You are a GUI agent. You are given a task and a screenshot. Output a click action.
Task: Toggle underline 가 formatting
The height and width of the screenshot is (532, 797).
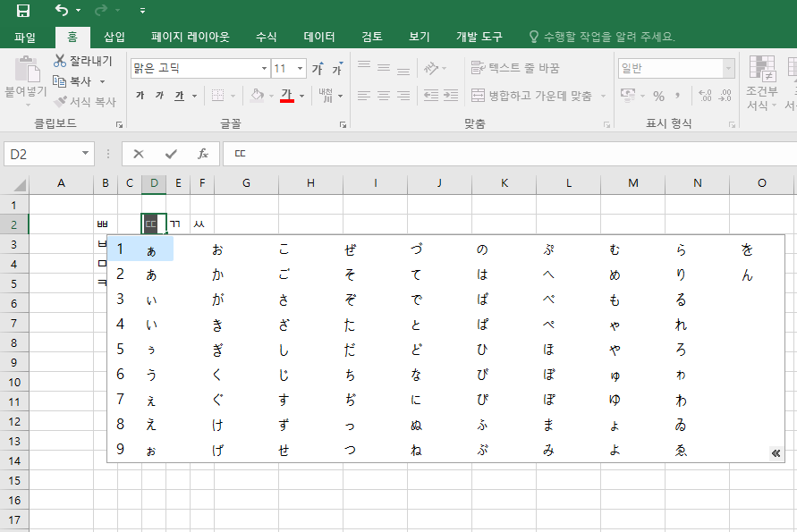[180, 95]
